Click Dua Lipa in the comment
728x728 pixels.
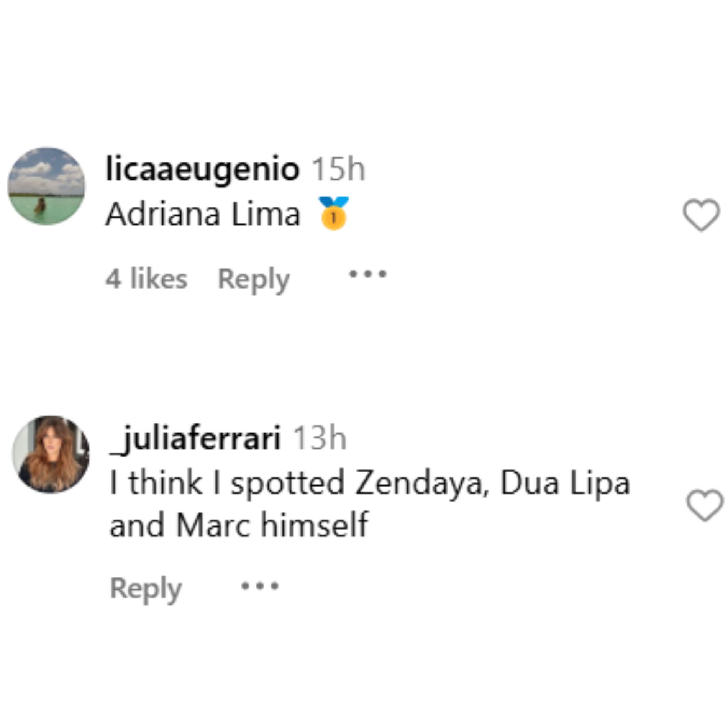tap(565, 484)
